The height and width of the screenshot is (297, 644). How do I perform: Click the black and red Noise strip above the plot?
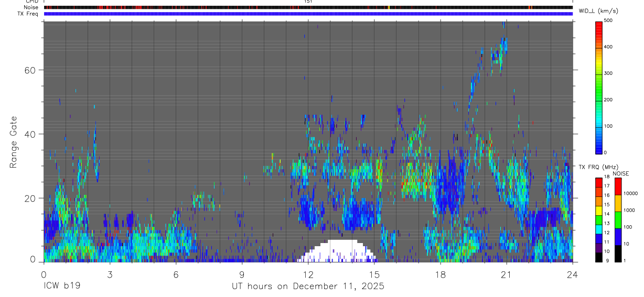point(308,7)
